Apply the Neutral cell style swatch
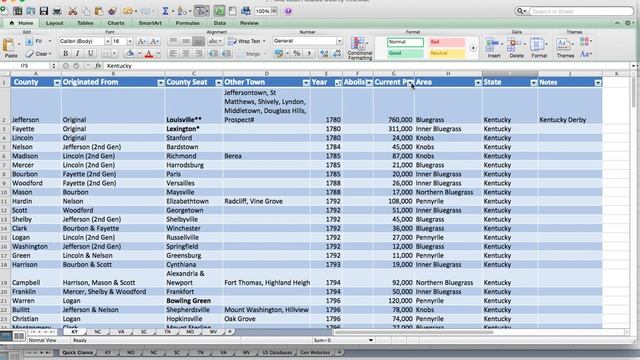 (x=447, y=53)
